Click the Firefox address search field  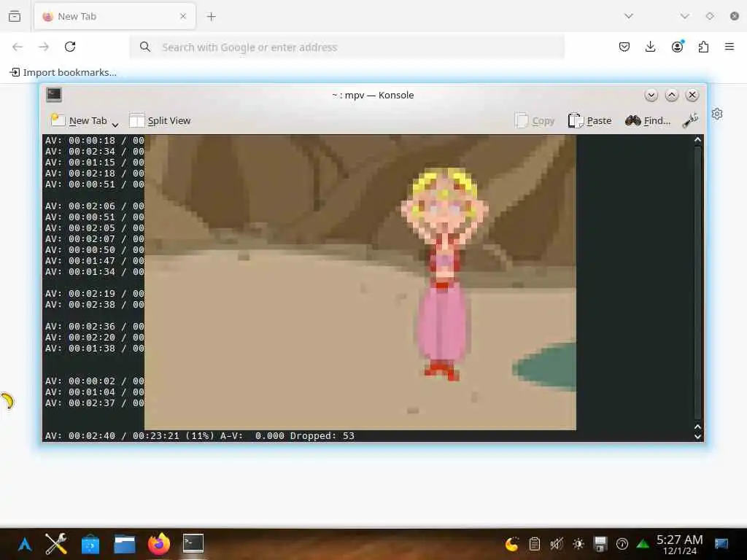(347, 47)
